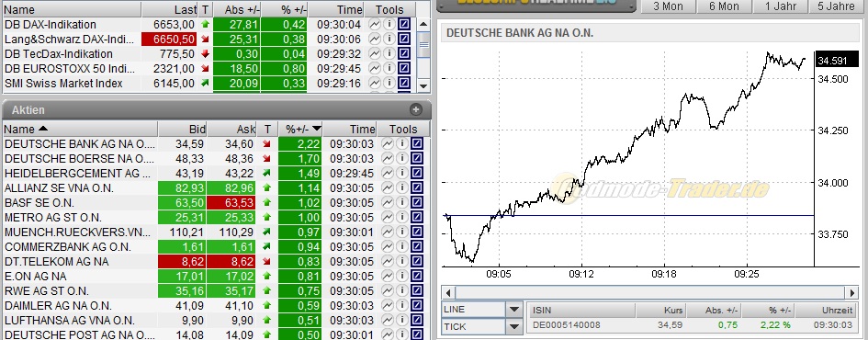This screenshot has width=868, height=340.
Task: Click the Abs +/- column header in index list
Action: click(x=237, y=9)
